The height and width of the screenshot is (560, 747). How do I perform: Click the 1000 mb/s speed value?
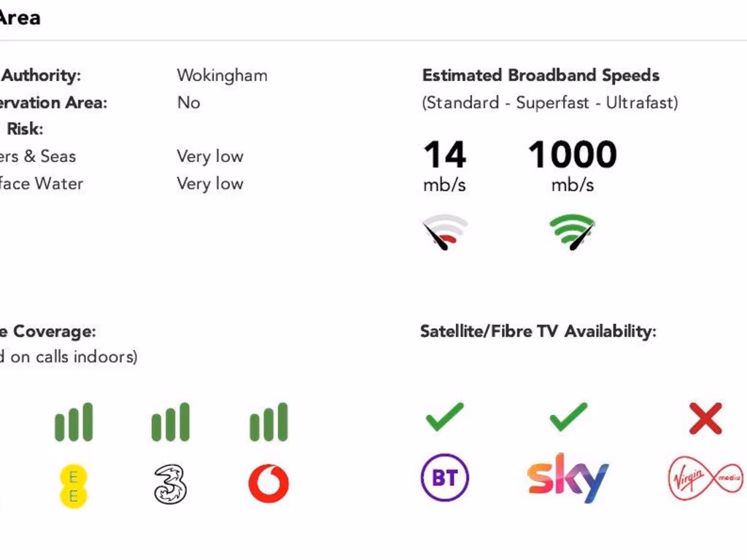[x=573, y=155]
